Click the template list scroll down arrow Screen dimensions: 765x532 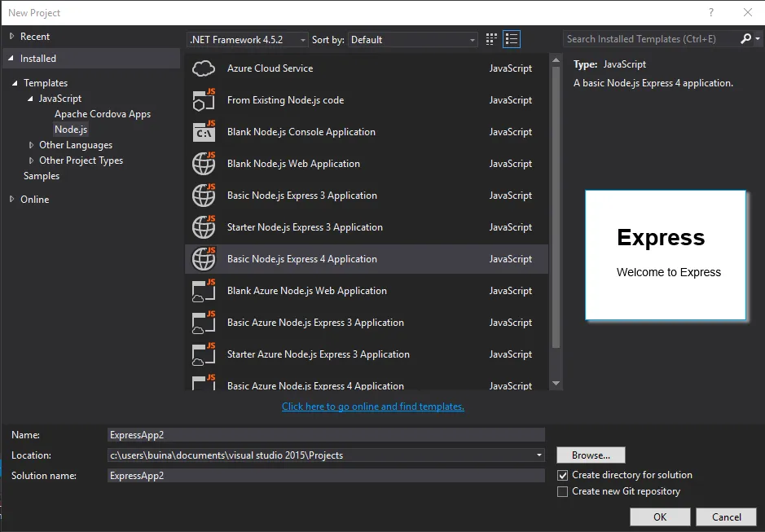tap(556, 384)
